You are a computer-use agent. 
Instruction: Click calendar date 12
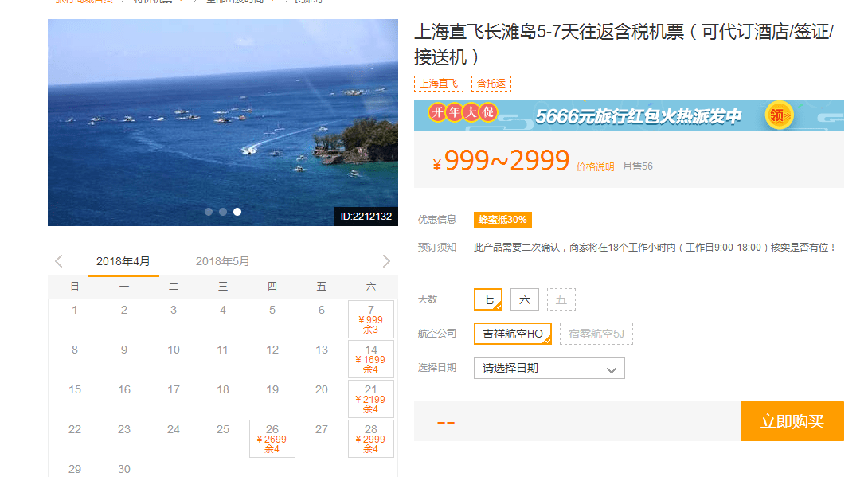tap(272, 350)
